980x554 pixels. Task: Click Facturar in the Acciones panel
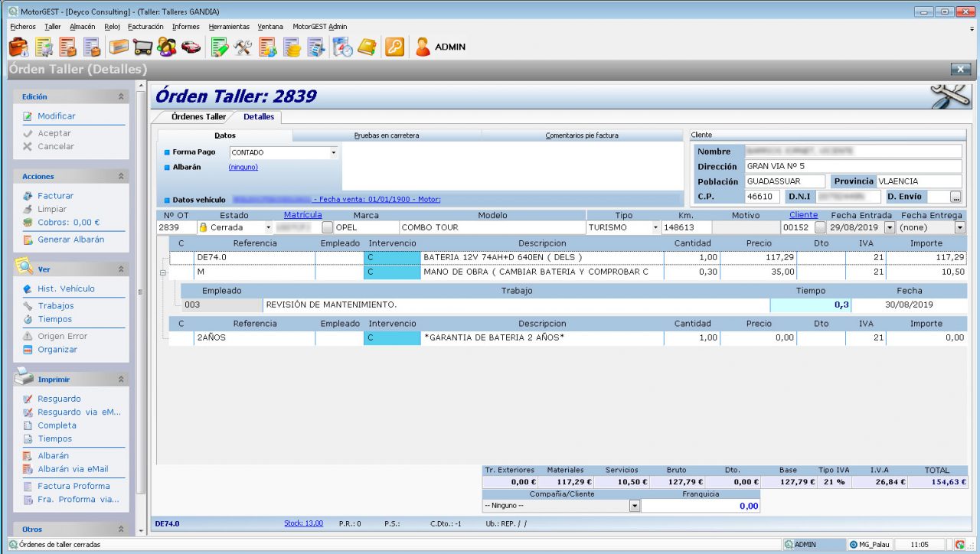(x=56, y=196)
